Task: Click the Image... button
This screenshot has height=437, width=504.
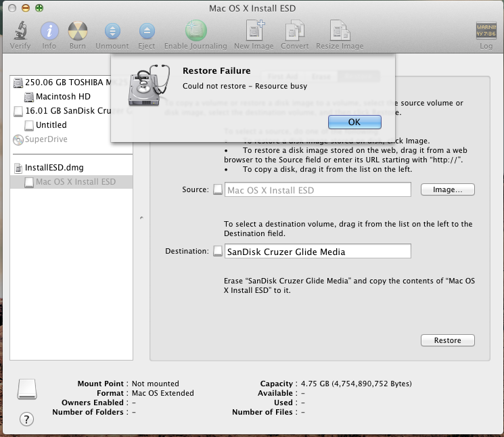Action: (x=447, y=189)
